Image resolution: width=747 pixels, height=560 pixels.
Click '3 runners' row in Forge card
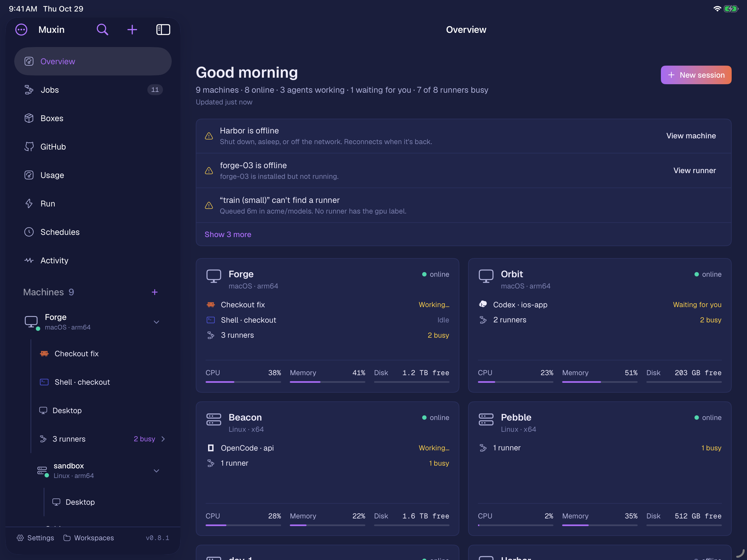pos(328,335)
